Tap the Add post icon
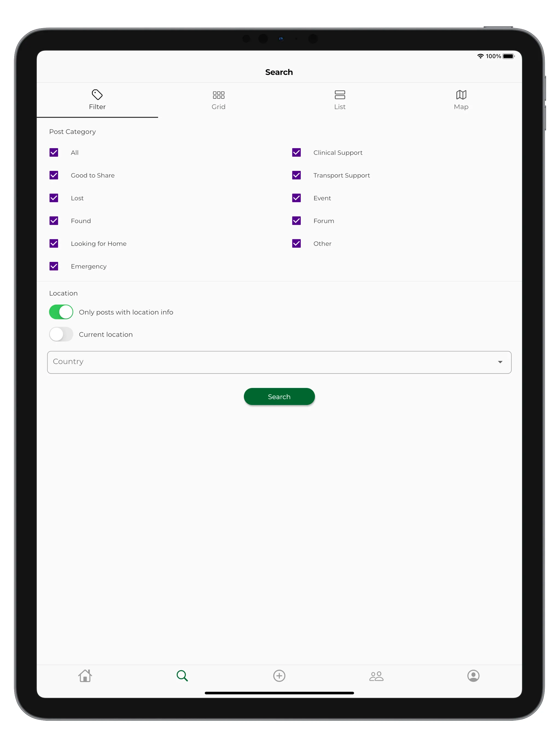560x747 pixels. [x=280, y=676]
